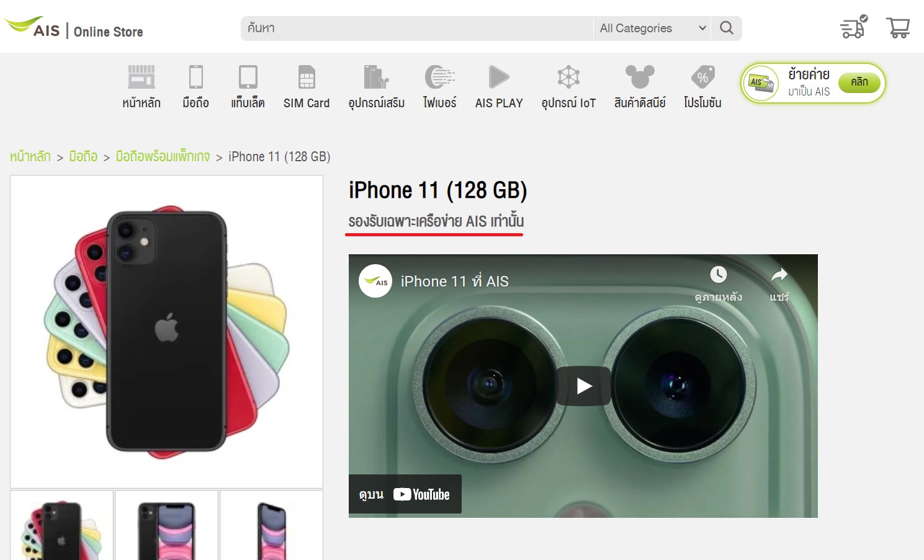Click the ไฟเบอร์ menu label
The width and height of the screenshot is (924, 560).
(440, 103)
